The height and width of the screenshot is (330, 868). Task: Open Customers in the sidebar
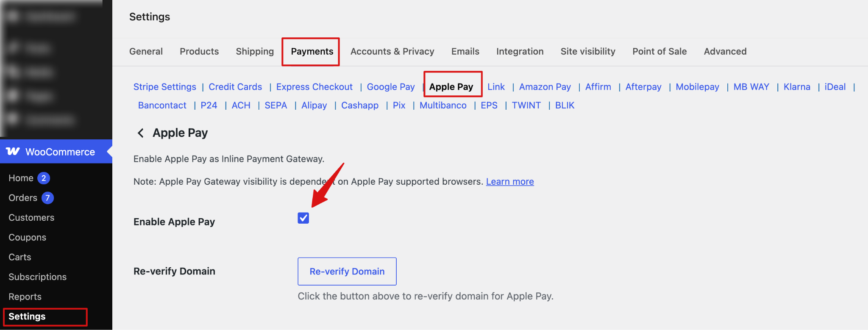pos(31,218)
